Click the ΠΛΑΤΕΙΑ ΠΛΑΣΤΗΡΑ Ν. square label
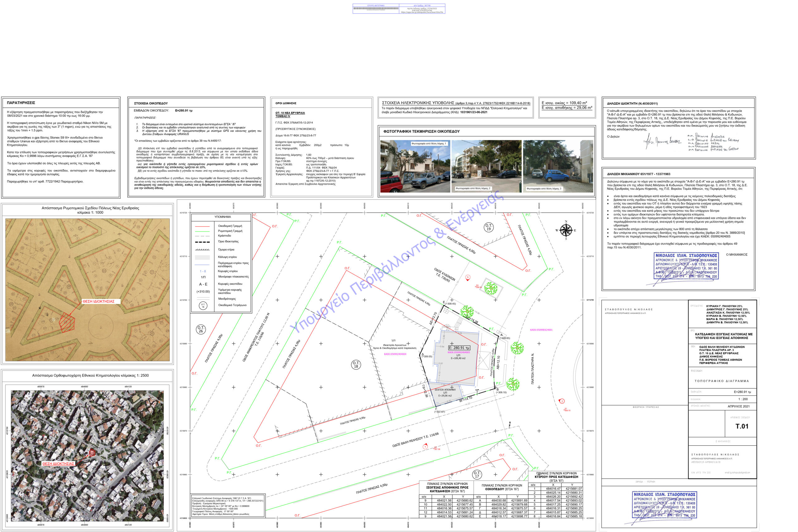The image size is (798, 532). [x=533, y=369]
